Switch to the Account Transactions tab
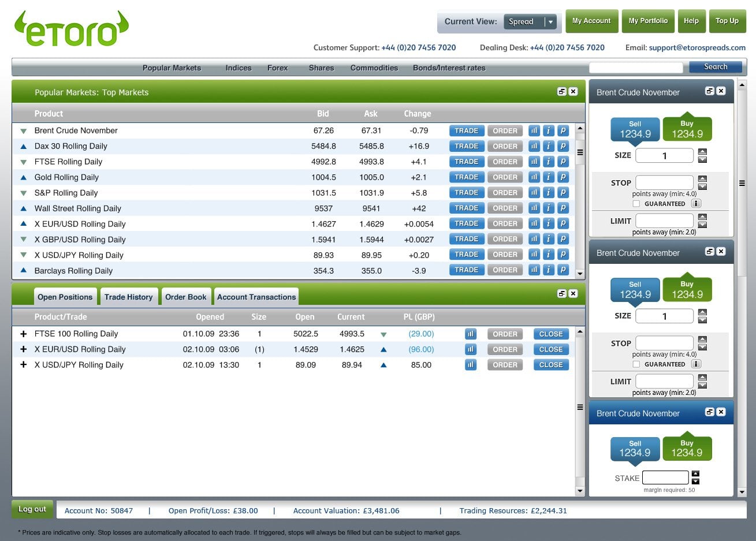 [256, 297]
